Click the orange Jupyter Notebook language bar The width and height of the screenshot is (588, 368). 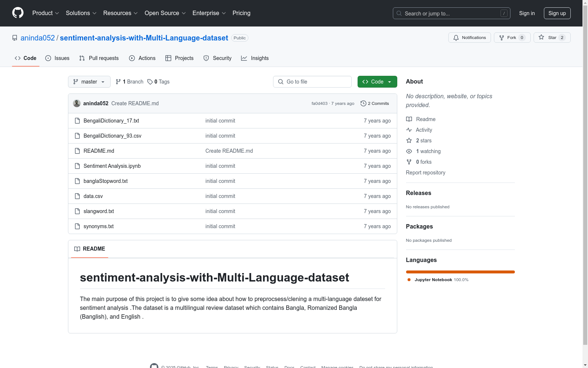click(x=460, y=272)
